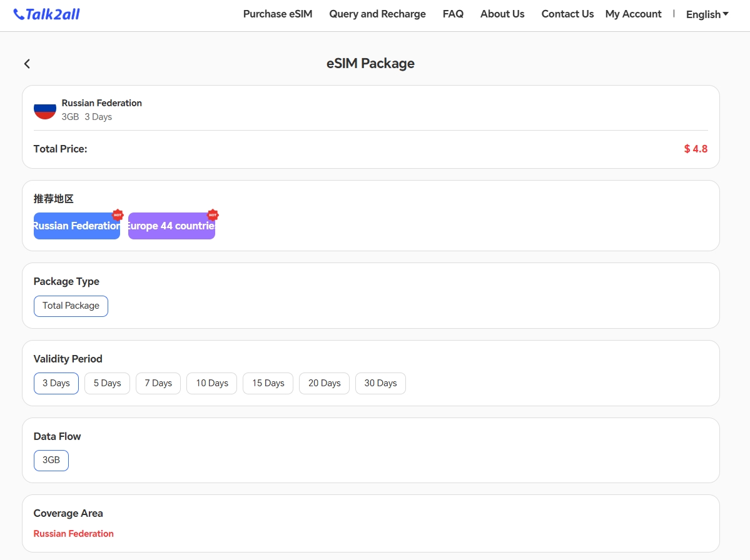The height and width of the screenshot is (560, 750).
Task: Open the About Us page
Action: (502, 14)
